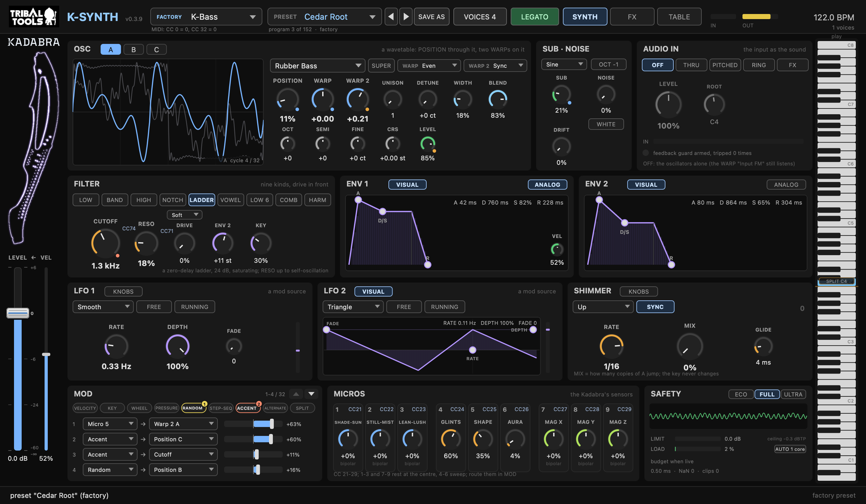
Task: Click the Audio In LEVEL knob
Action: (668, 104)
